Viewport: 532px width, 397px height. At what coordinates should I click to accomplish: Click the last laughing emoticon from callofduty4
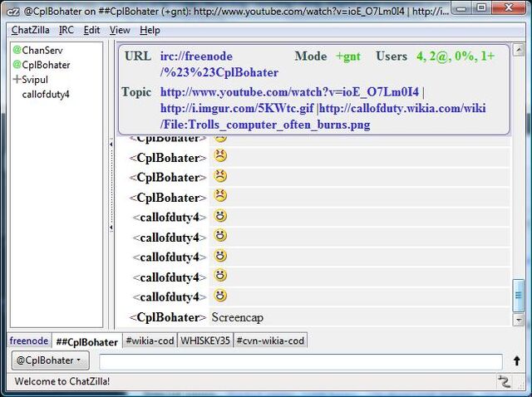[220, 296]
